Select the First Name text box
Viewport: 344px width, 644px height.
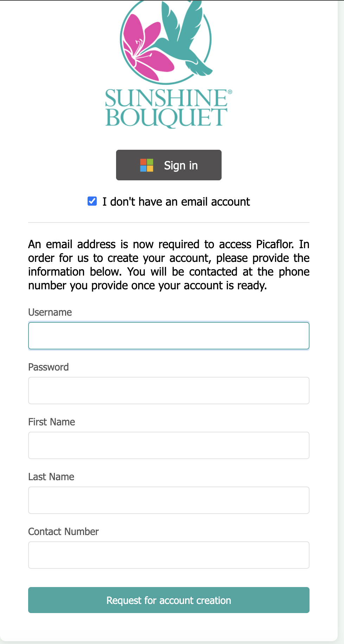point(169,445)
